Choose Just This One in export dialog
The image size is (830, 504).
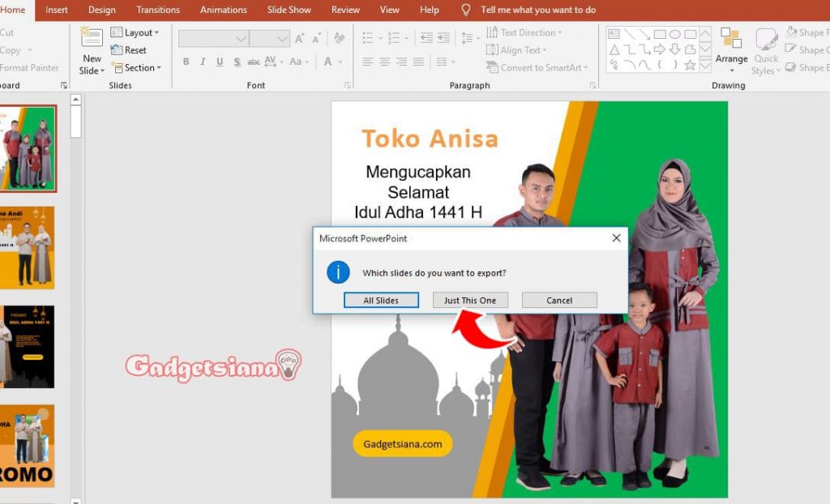point(470,301)
